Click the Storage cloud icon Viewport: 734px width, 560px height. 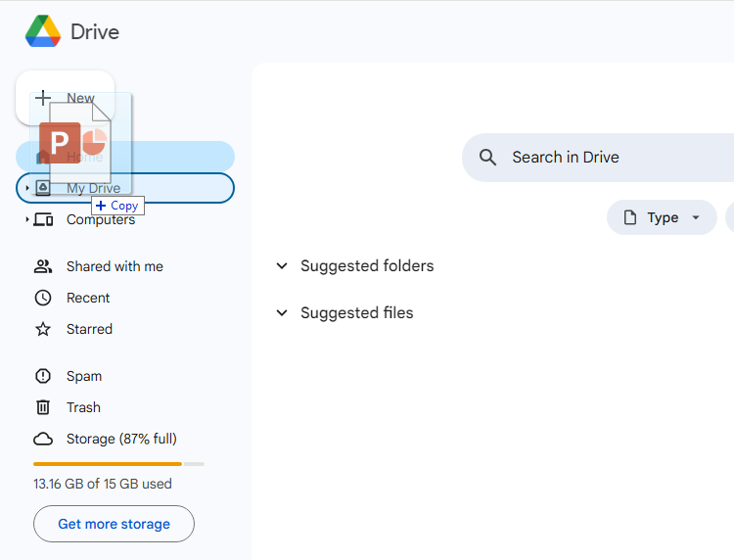43,439
